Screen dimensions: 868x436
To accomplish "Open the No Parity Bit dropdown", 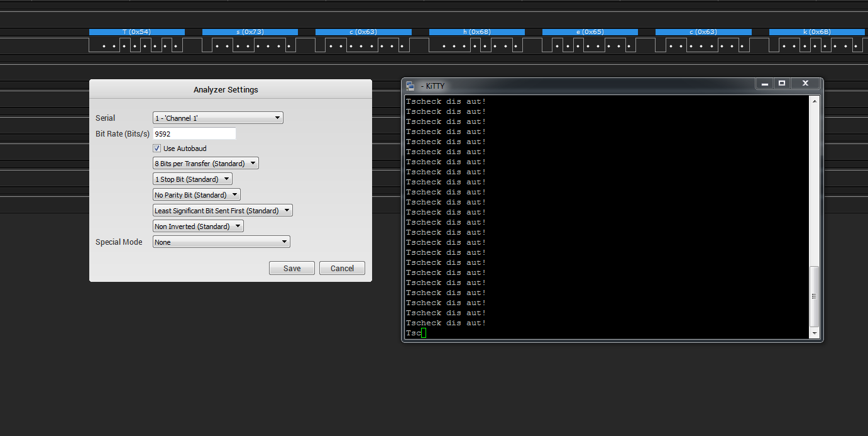I will pyautogui.click(x=197, y=195).
